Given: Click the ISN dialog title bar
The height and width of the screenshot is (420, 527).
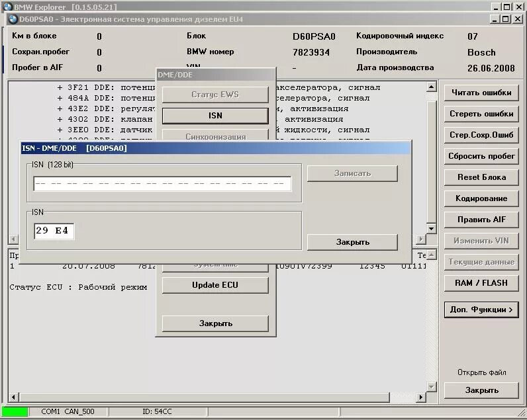Looking at the screenshot, I should (216, 148).
